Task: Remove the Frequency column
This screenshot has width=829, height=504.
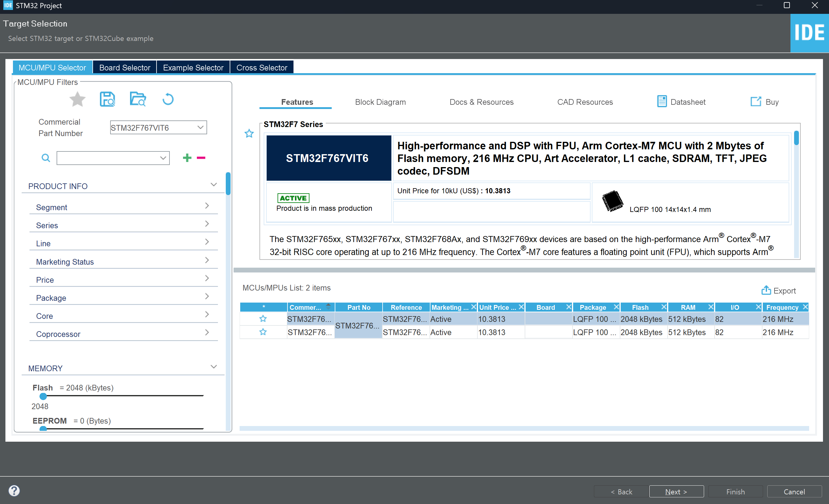Action: (x=806, y=307)
